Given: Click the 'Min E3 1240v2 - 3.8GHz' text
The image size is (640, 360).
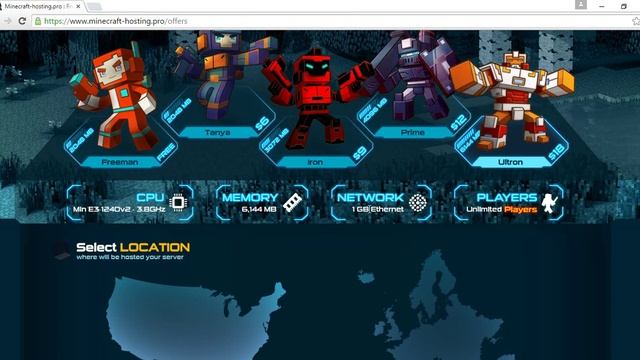Looking at the screenshot, I should [119, 209].
